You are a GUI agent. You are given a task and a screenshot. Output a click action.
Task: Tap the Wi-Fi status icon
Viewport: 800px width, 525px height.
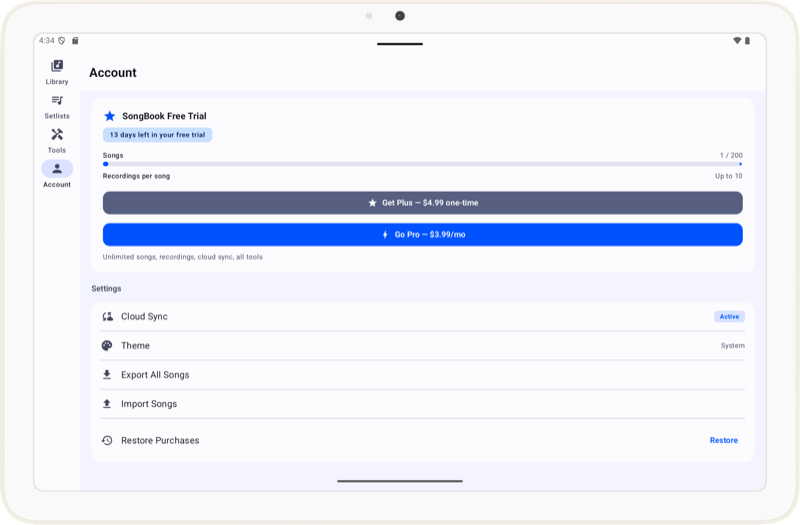[x=737, y=40]
